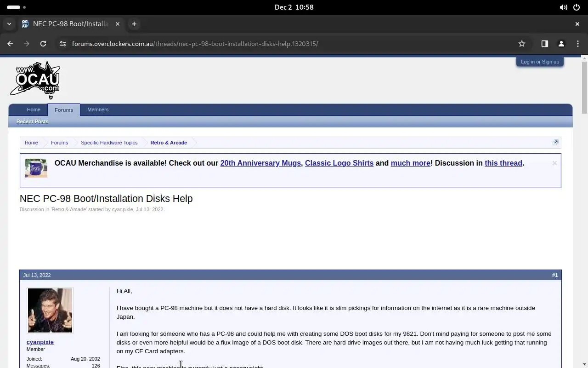The height and width of the screenshot is (368, 588).
Task: Open the Home navigation tab
Action: pos(34,109)
